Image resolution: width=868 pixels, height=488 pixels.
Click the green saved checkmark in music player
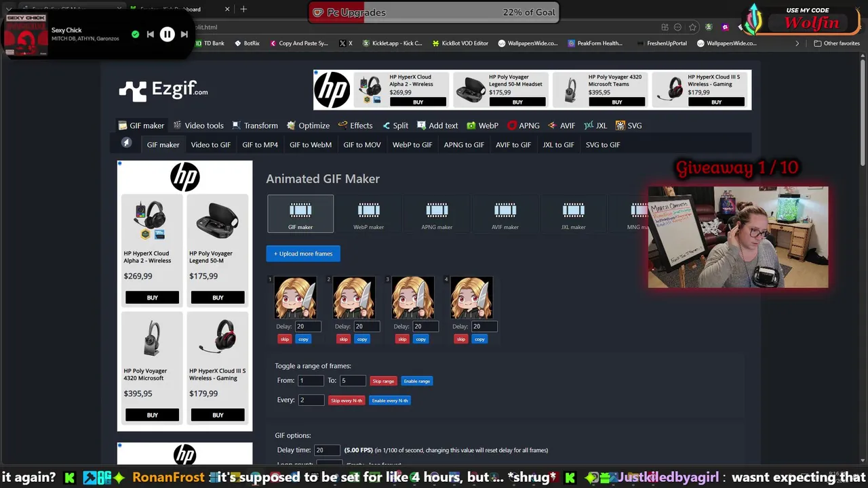coord(135,34)
